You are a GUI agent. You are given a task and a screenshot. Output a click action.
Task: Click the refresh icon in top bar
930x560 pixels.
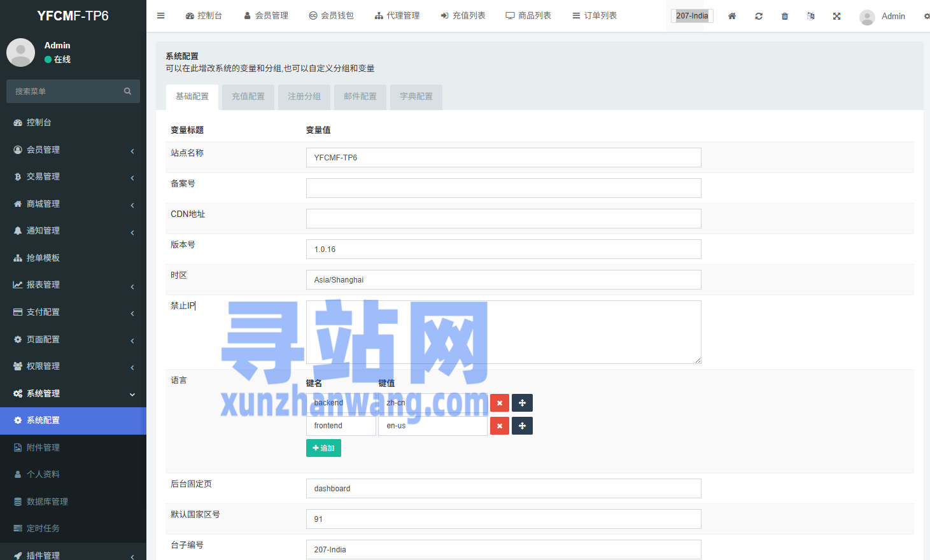point(759,16)
